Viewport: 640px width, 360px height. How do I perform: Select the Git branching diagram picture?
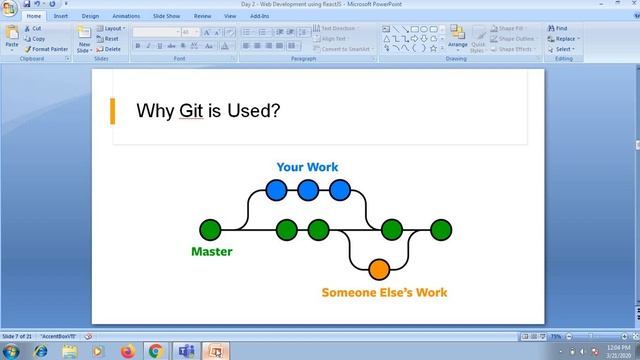coord(322,230)
